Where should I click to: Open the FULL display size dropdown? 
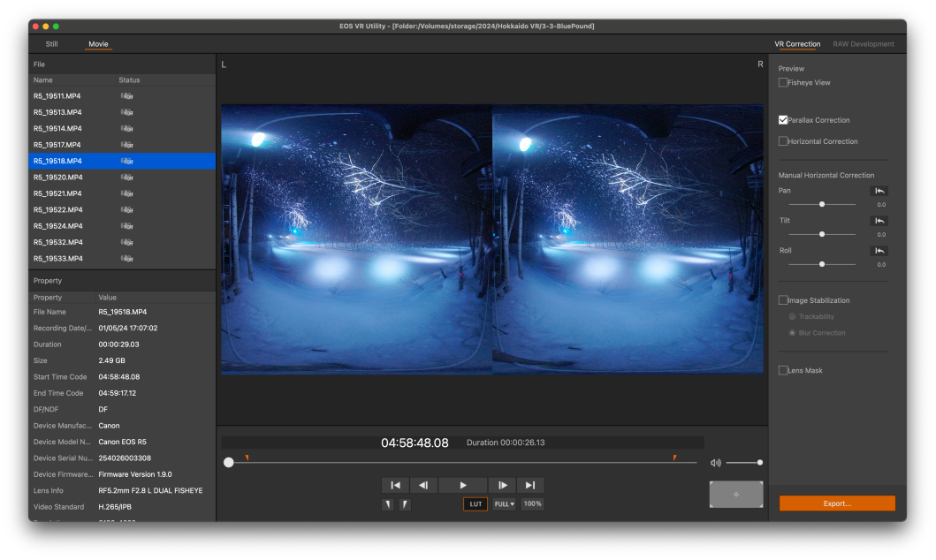pos(505,504)
